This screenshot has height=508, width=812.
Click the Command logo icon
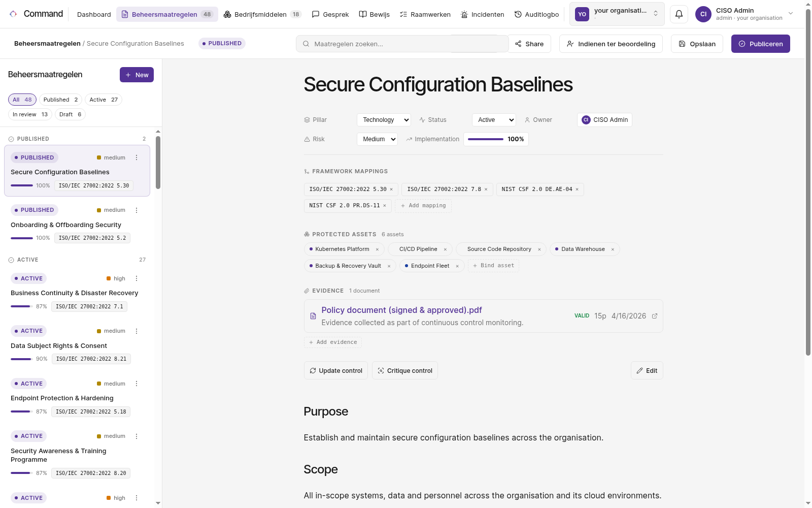(x=13, y=14)
